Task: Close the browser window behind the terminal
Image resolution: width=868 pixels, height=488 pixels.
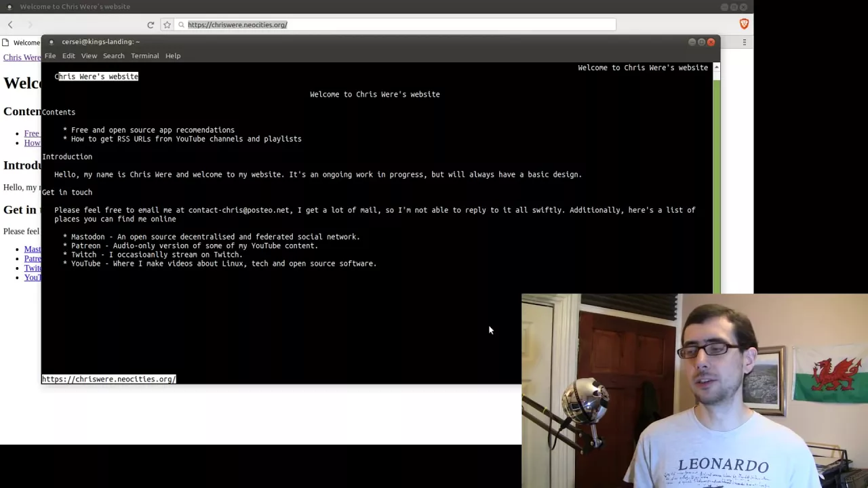Action: click(743, 7)
